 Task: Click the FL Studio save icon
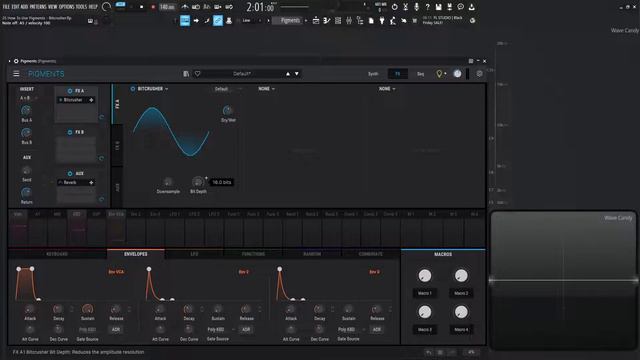click(x=438, y=7)
